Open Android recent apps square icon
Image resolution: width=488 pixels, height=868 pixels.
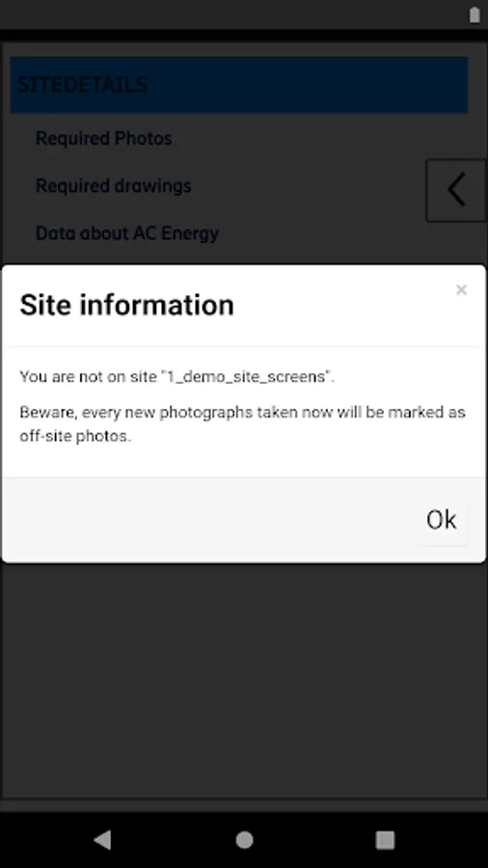coord(385,840)
